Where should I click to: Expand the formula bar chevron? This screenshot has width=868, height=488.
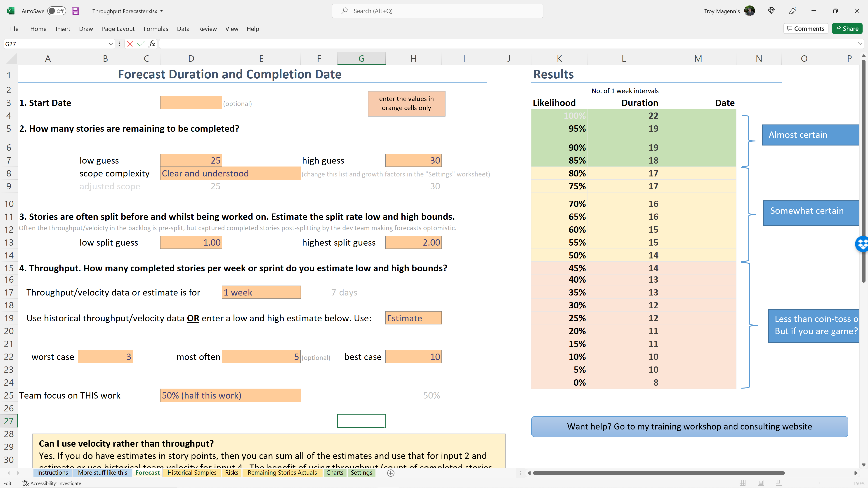coord(860,44)
